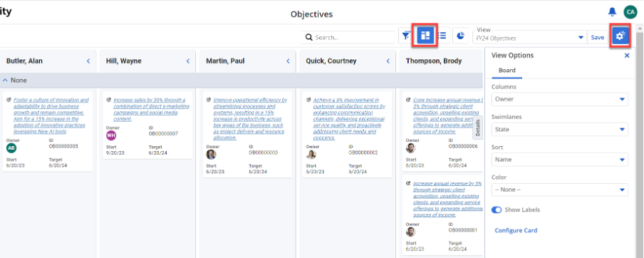
Task: Switch to board view icon
Action: 425,36
